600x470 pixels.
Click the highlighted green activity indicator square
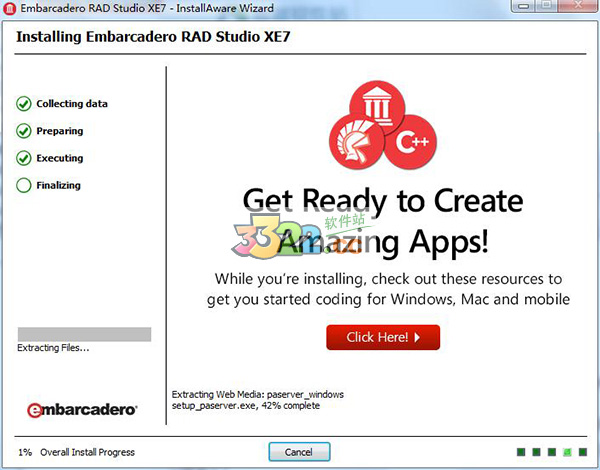pyautogui.click(x=567, y=452)
